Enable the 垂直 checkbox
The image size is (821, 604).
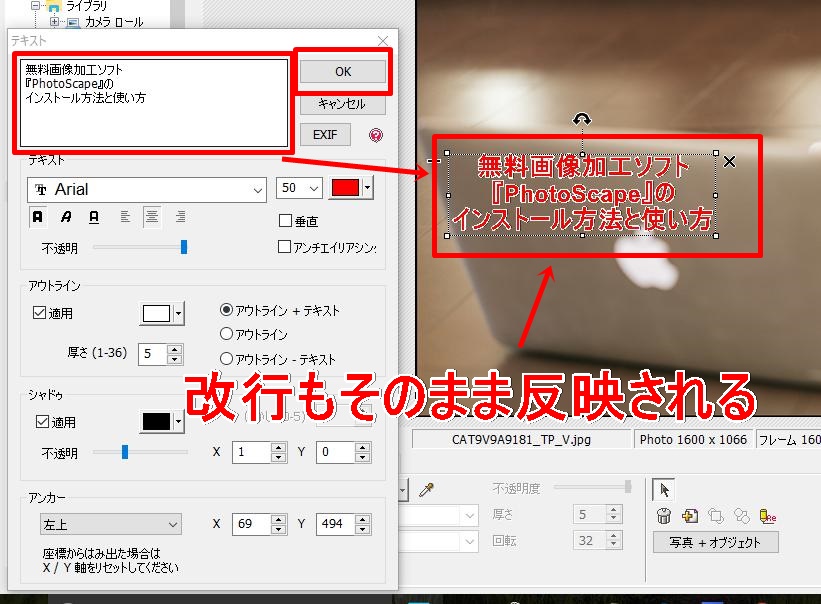[285, 221]
